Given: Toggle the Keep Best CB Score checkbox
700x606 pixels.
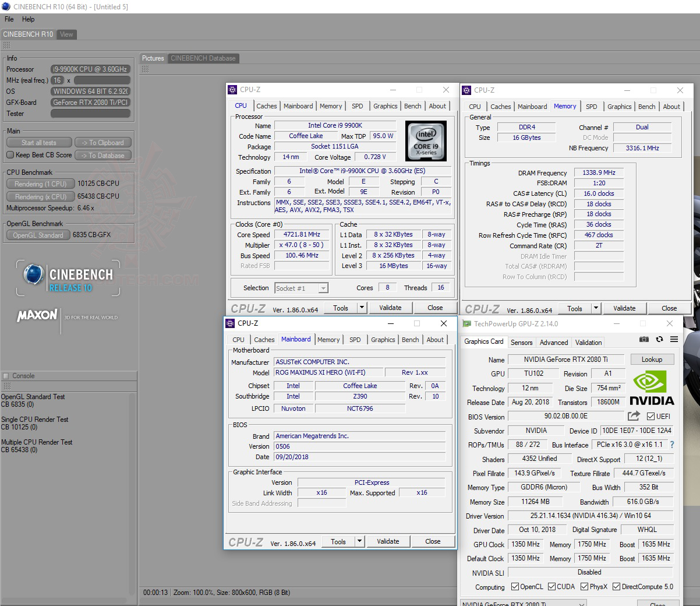Looking at the screenshot, I should (x=10, y=155).
